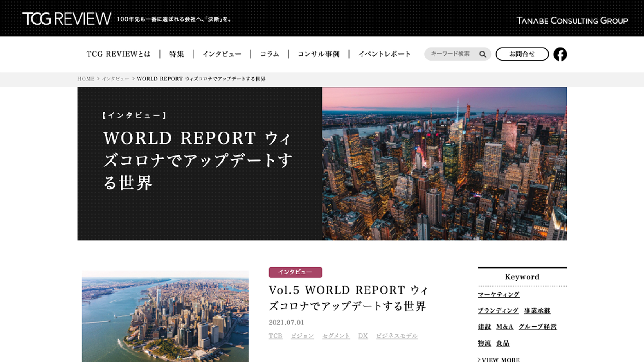This screenshot has height=362, width=644.
Task: Open the イベントレポート menu item
Action: point(385,54)
